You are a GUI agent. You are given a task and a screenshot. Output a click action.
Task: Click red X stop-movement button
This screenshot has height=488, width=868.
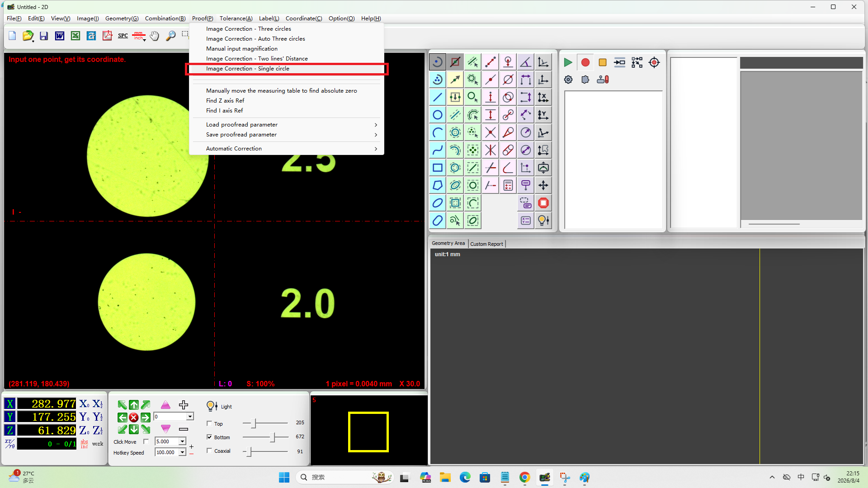tap(134, 418)
